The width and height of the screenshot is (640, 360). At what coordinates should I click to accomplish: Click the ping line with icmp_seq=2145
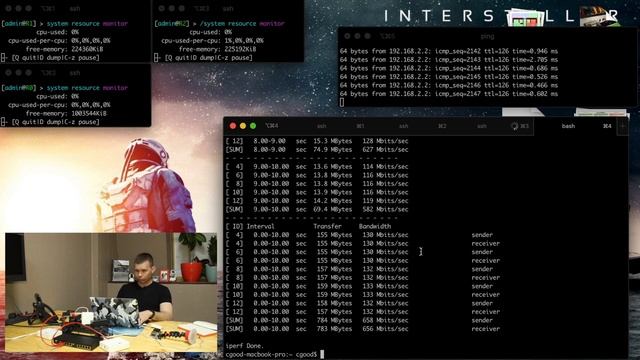click(449, 77)
